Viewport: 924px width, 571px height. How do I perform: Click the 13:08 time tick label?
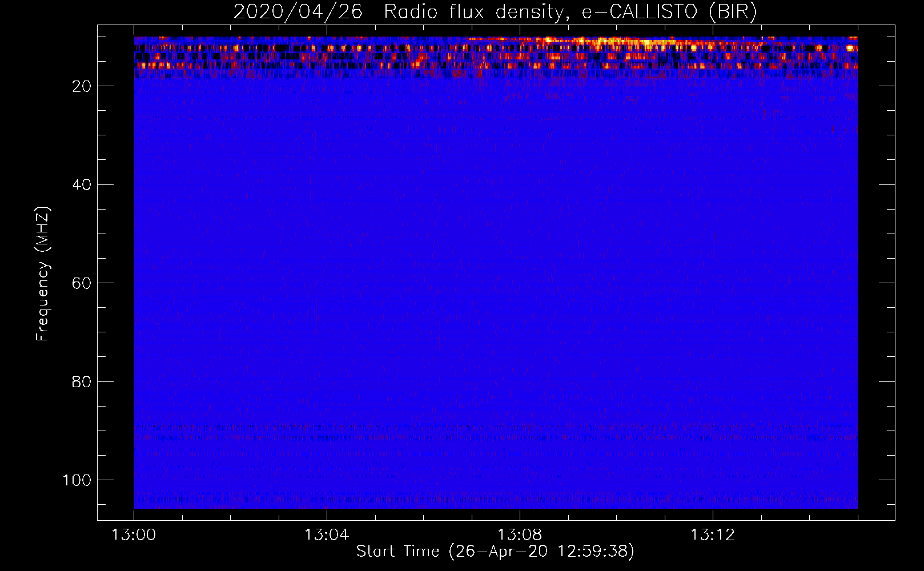[x=520, y=535]
